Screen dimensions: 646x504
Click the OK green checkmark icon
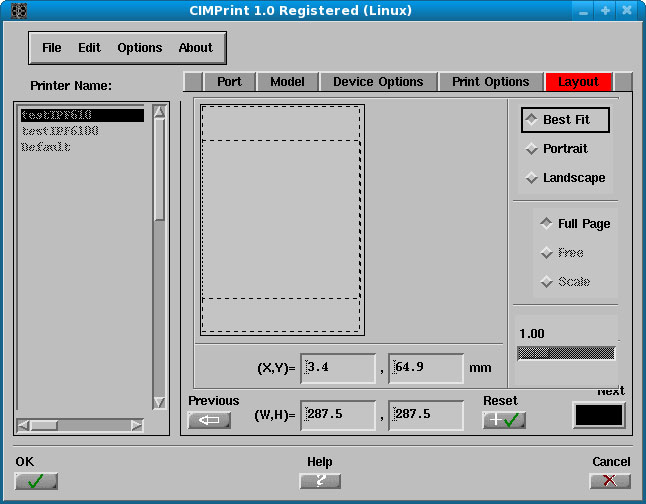36,481
